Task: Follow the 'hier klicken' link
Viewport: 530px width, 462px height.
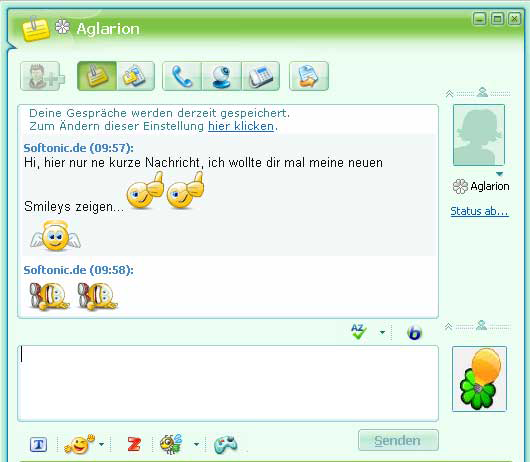Action: [x=241, y=126]
